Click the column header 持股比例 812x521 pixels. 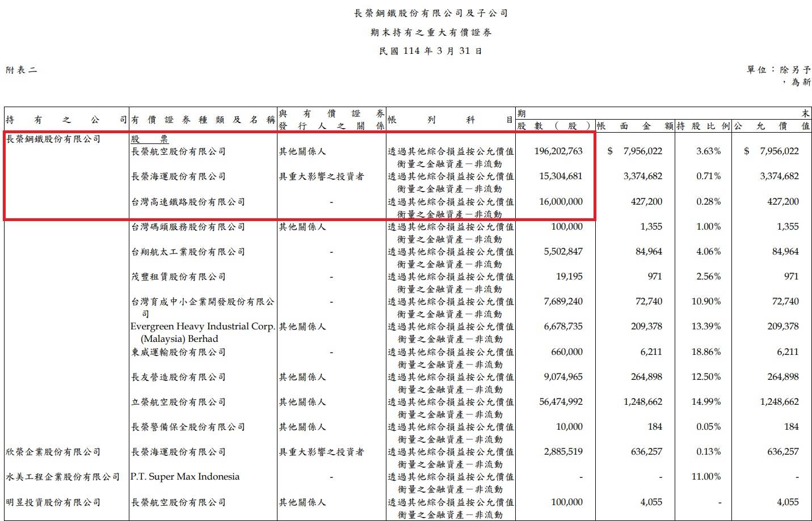[702, 126]
